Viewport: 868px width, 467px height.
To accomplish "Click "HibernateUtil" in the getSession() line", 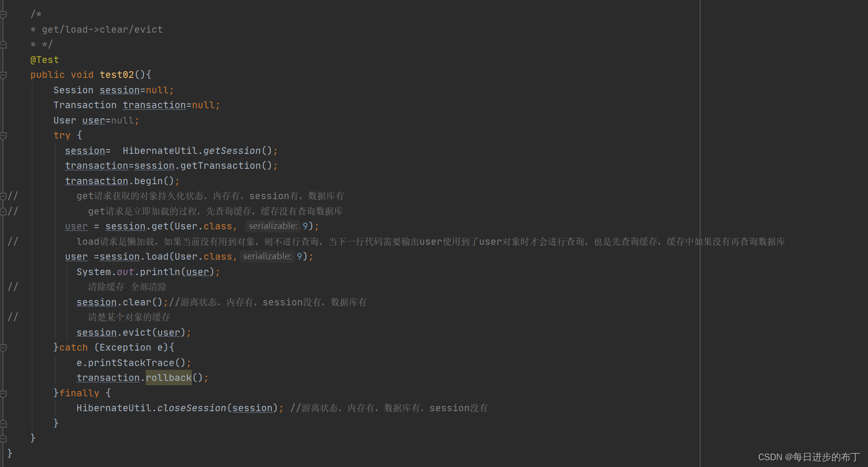I will pos(160,151).
